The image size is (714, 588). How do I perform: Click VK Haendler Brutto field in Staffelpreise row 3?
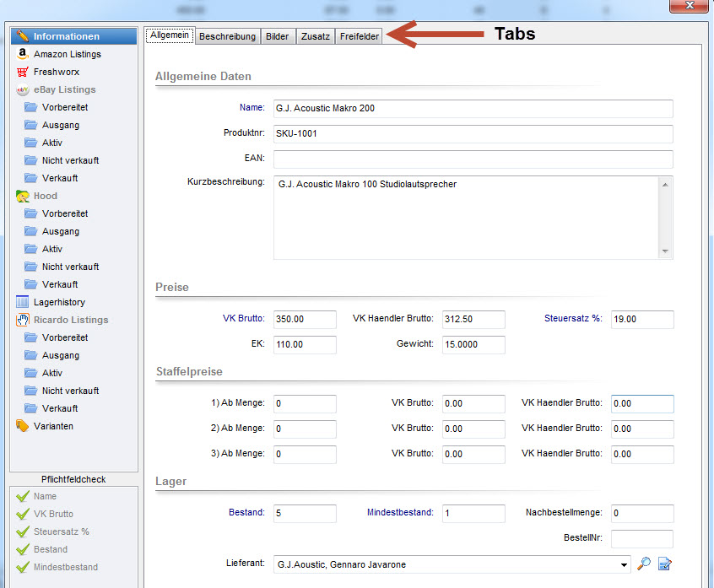click(x=642, y=454)
